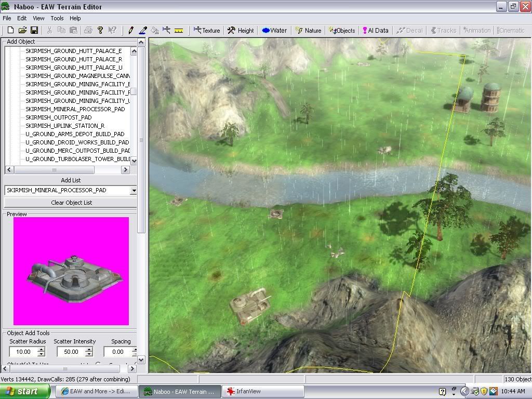The width and height of the screenshot is (532, 399).
Task: Click the Animation toolbar button
Action: 477,30
